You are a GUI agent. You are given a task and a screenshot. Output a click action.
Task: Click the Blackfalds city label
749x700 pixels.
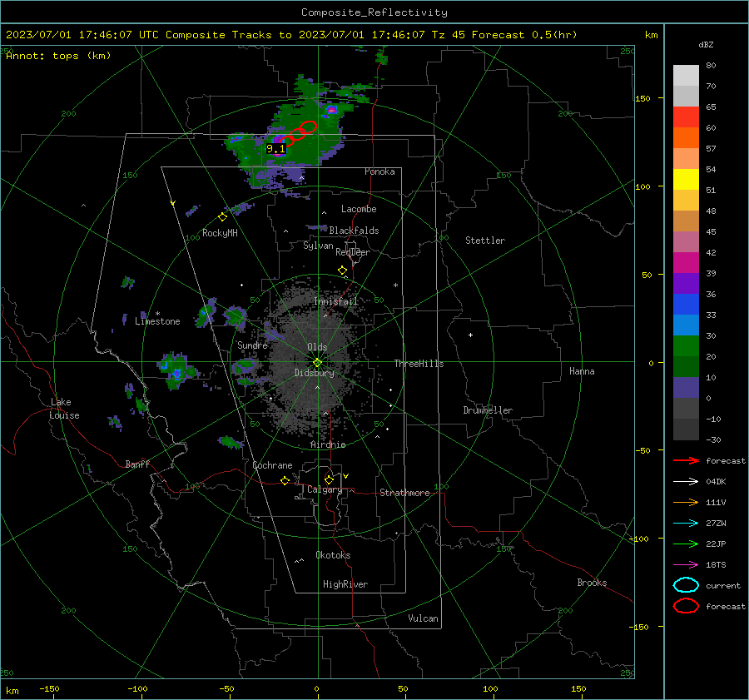tap(354, 231)
